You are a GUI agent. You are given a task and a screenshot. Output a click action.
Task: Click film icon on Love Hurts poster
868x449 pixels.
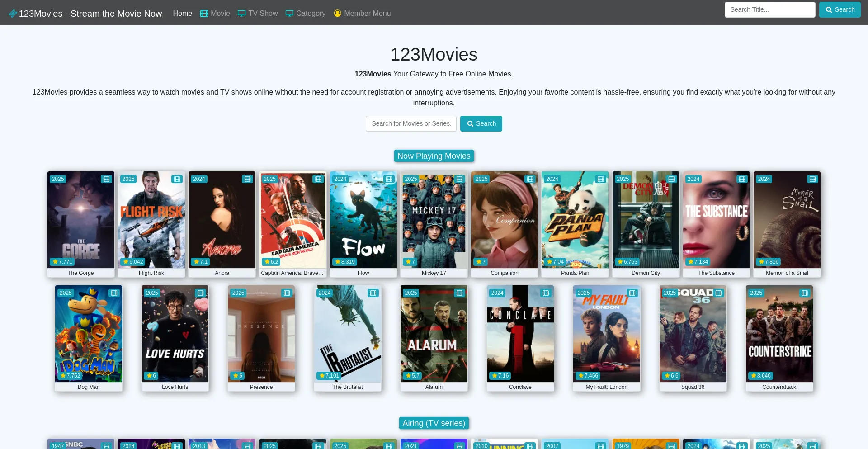200,293
